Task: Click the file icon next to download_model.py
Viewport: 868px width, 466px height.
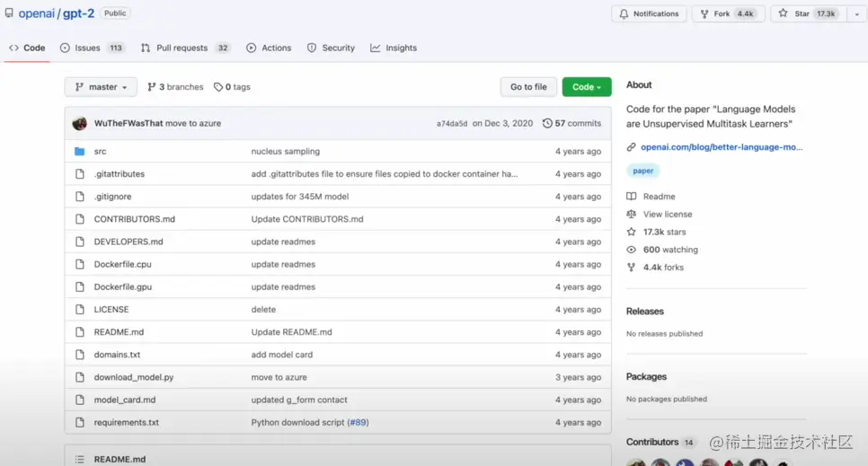Action: coord(80,377)
